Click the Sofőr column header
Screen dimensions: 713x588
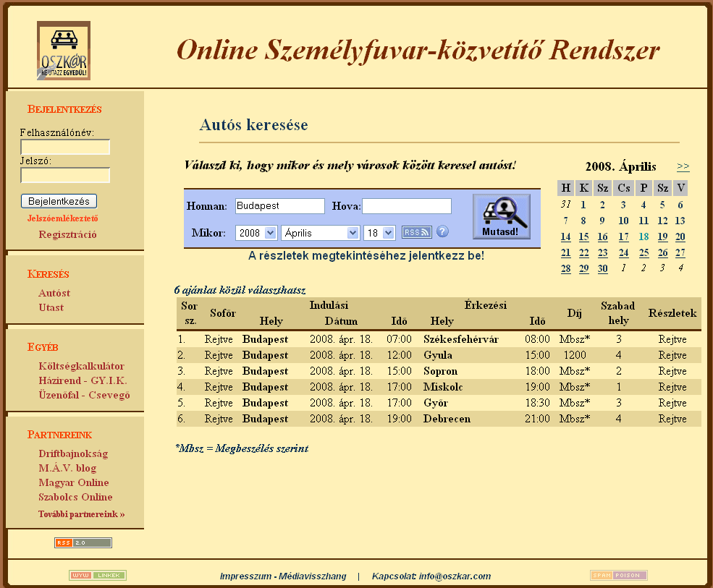[x=223, y=313]
